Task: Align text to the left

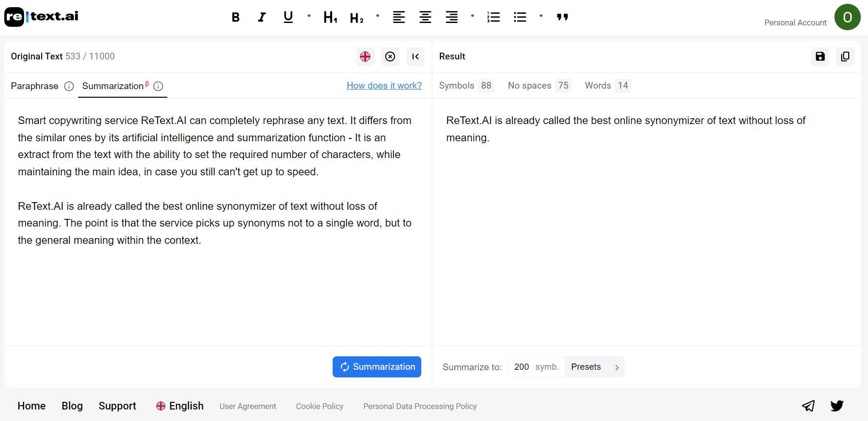Action: [399, 17]
